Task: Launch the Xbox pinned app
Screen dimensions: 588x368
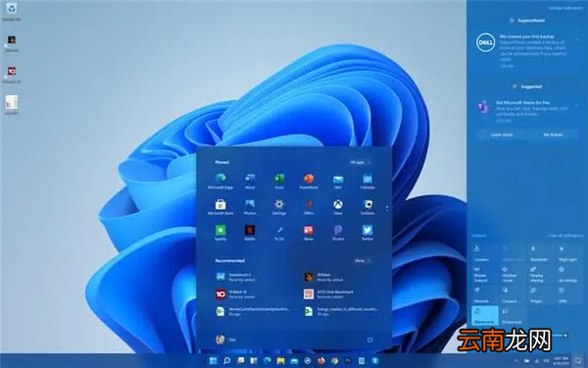Action: pyautogui.click(x=338, y=206)
